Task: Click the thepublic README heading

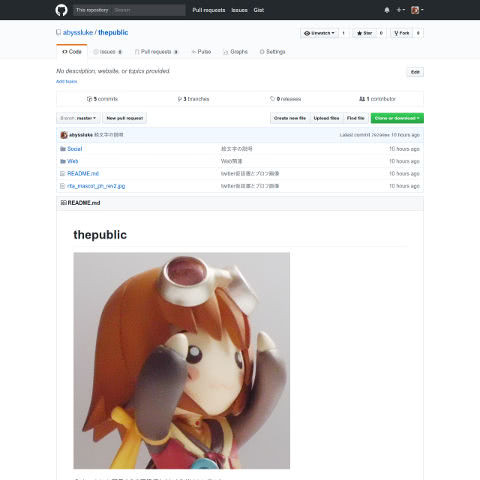Action: pyautogui.click(x=100, y=235)
